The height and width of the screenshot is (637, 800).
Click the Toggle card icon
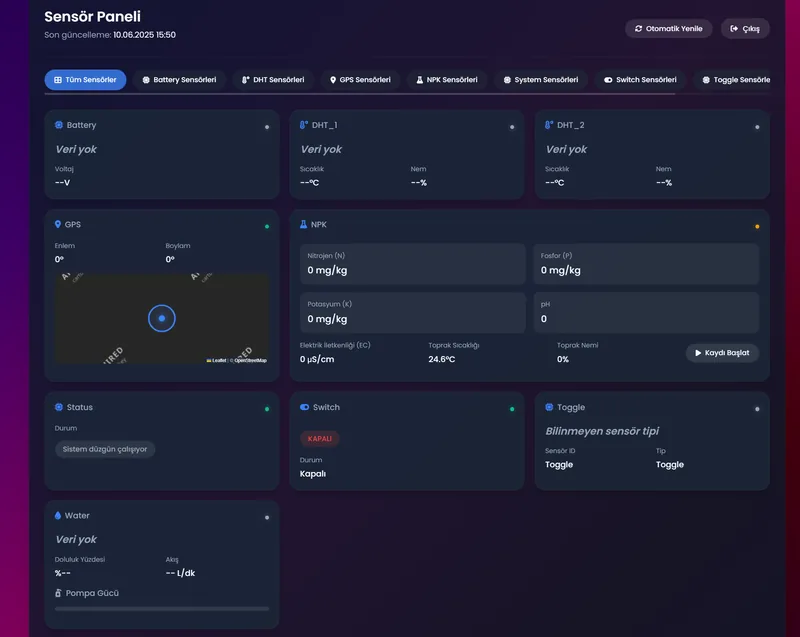[549, 407]
